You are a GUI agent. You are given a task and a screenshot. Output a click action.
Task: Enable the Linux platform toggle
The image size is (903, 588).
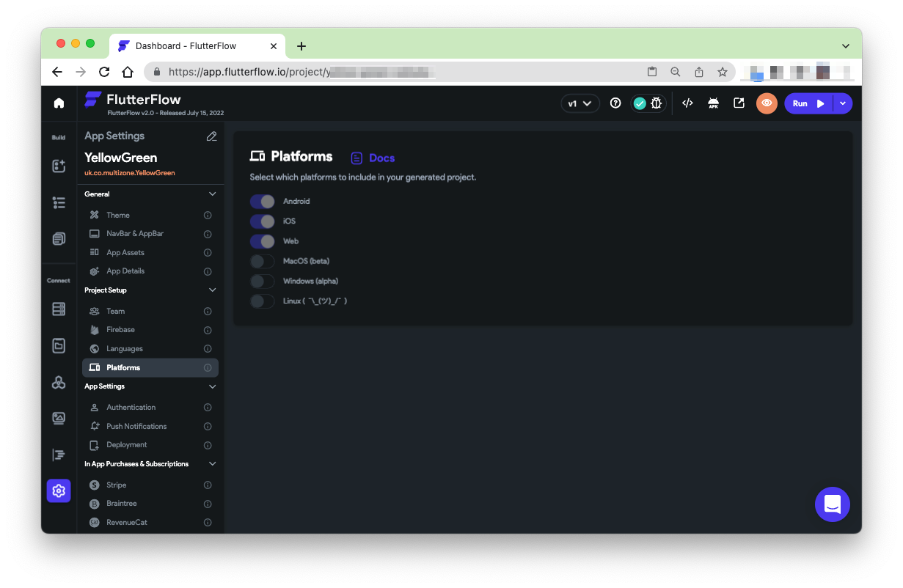262,301
